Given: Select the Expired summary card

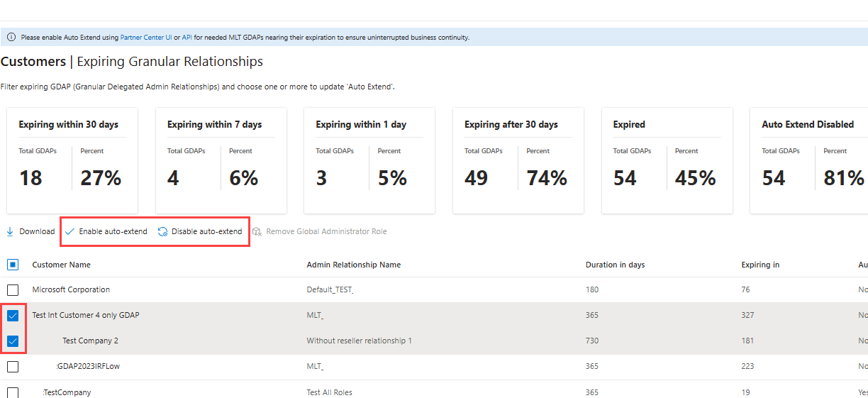Looking at the screenshot, I should click(667, 160).
